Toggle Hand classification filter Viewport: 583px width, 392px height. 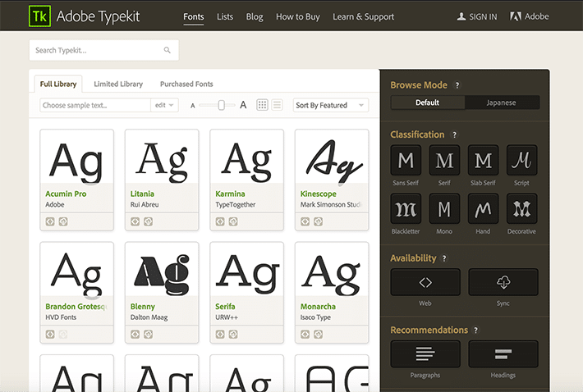click(x=483, y=208)
